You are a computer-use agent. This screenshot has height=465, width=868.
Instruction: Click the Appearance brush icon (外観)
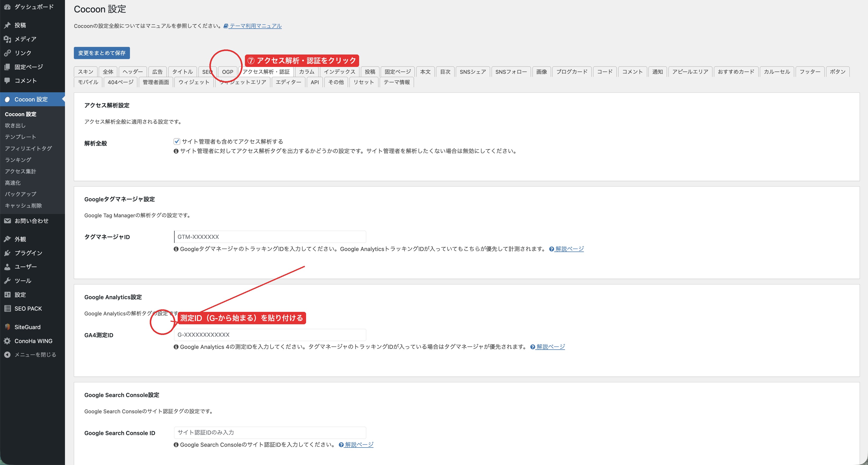coord(7,239)
